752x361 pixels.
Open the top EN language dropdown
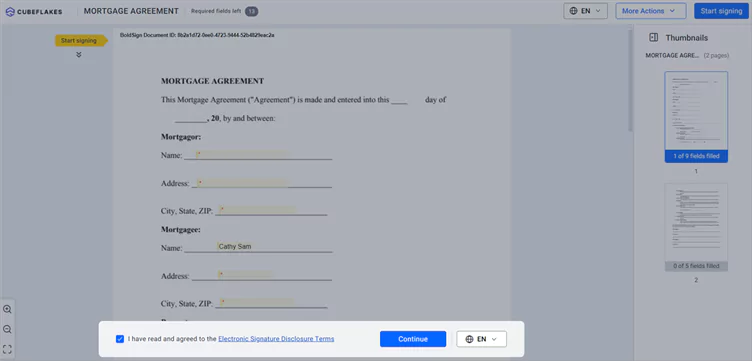[586, 11]
